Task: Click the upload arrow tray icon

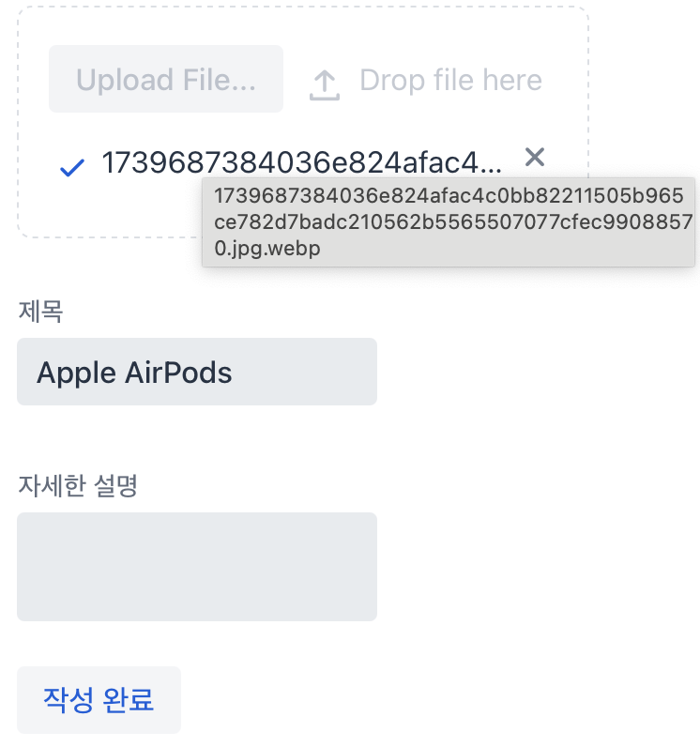Action: pos(325,85)
